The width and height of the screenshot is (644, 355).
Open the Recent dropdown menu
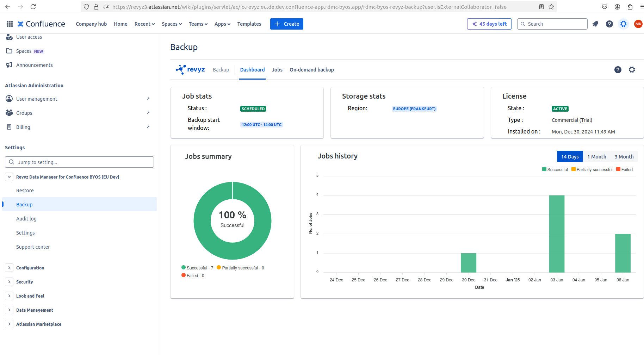pyautogui.click(x=144, y=24)
